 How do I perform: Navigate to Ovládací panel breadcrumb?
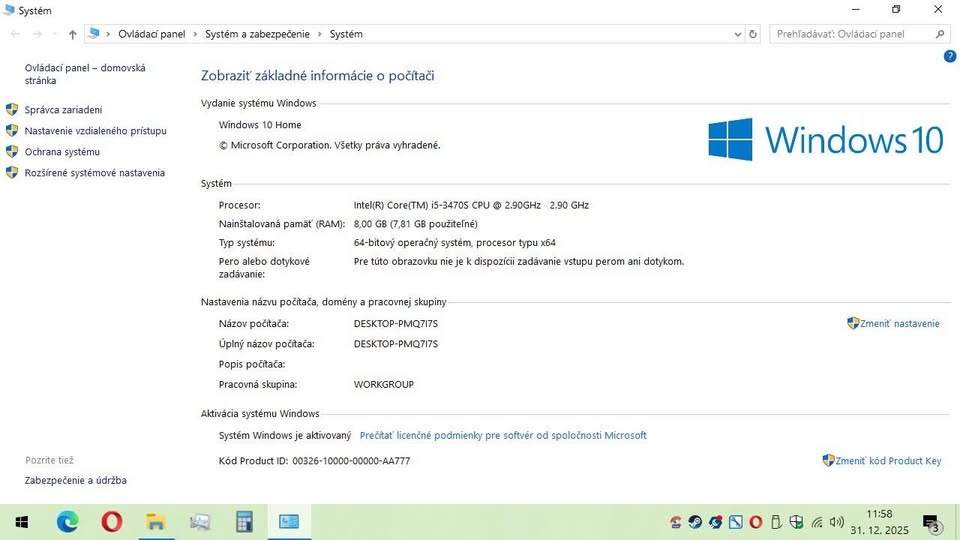[x=152, y=34]
